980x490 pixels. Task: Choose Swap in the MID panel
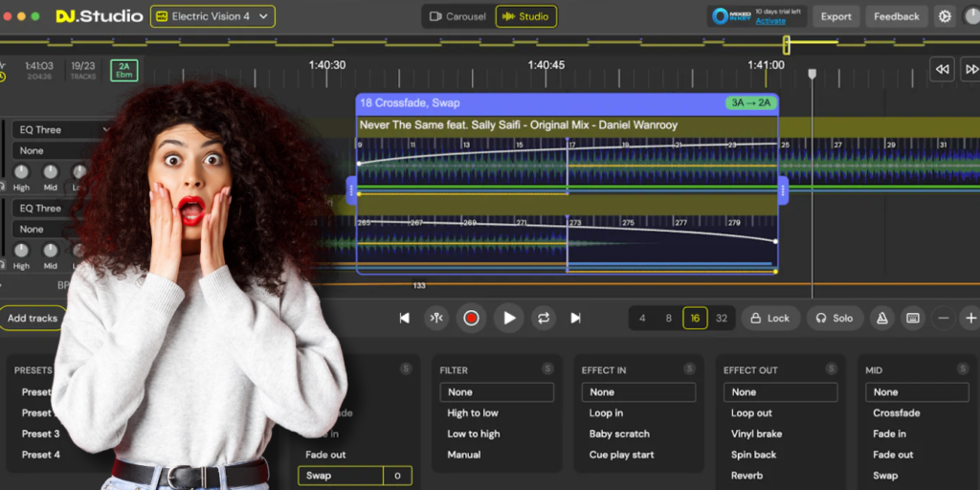point(885,476)
